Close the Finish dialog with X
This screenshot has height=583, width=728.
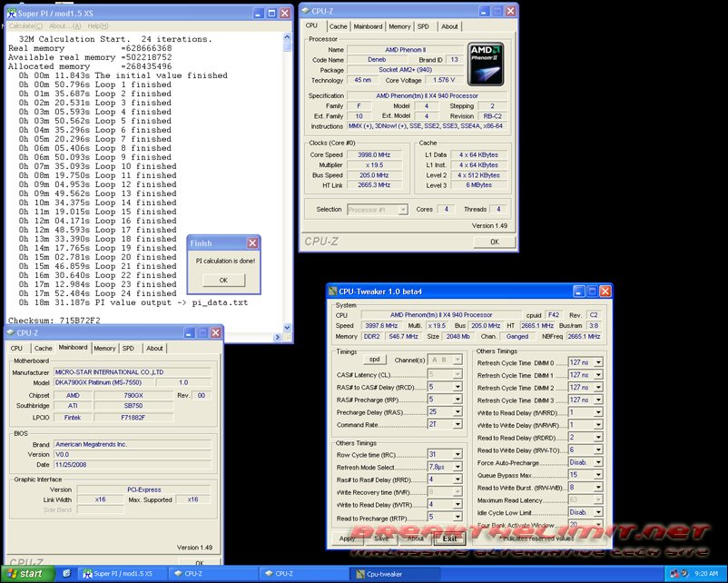point(252,243)
